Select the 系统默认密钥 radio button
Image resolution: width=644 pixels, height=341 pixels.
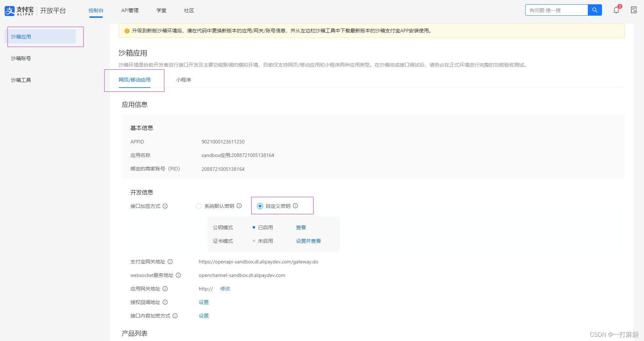pyautogui.click(x=199, y=206)
